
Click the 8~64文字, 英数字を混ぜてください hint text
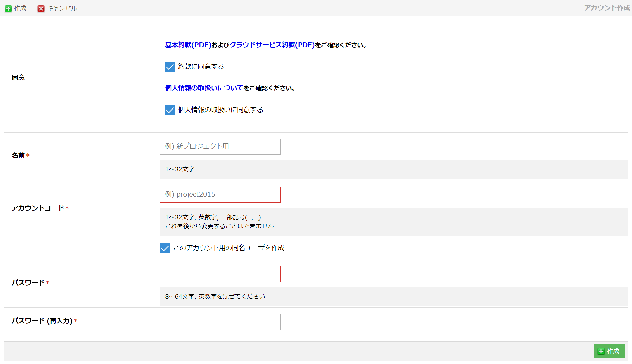(215, 297)
